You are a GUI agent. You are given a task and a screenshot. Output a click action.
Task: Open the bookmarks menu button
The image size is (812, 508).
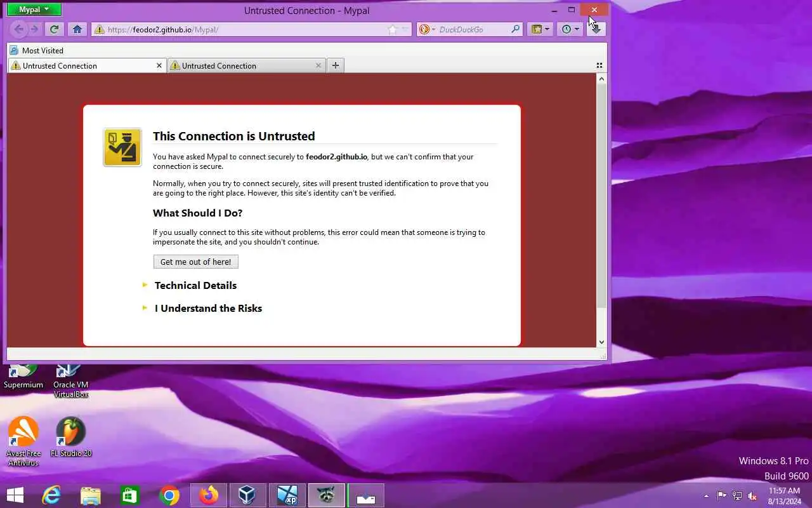540,29
